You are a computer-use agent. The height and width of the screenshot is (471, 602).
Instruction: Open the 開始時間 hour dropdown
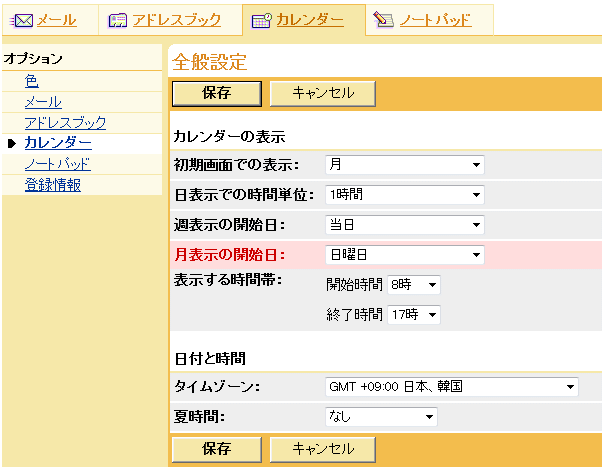[414, 285]
